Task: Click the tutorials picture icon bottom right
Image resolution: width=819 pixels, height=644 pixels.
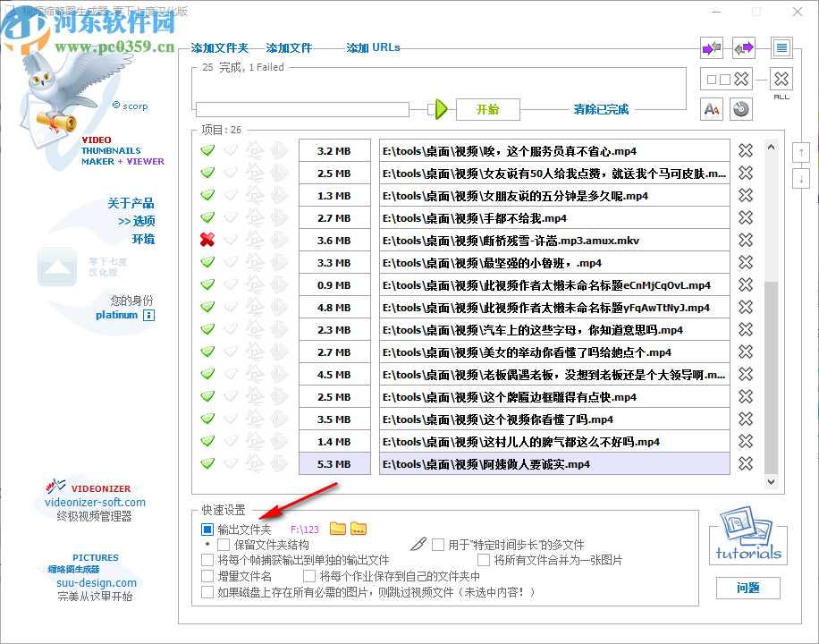Action: point(747,532)
